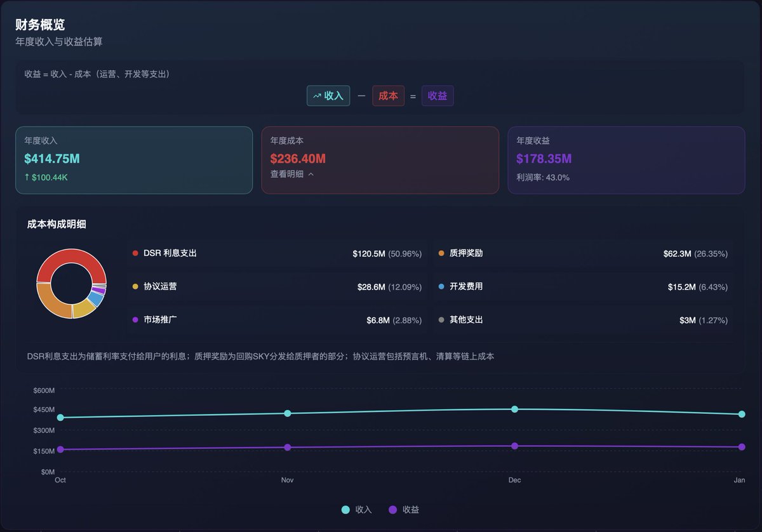Select the 质押奖励 row label
Viewport: 762px width, 532px height.
[x=466, y=253]
